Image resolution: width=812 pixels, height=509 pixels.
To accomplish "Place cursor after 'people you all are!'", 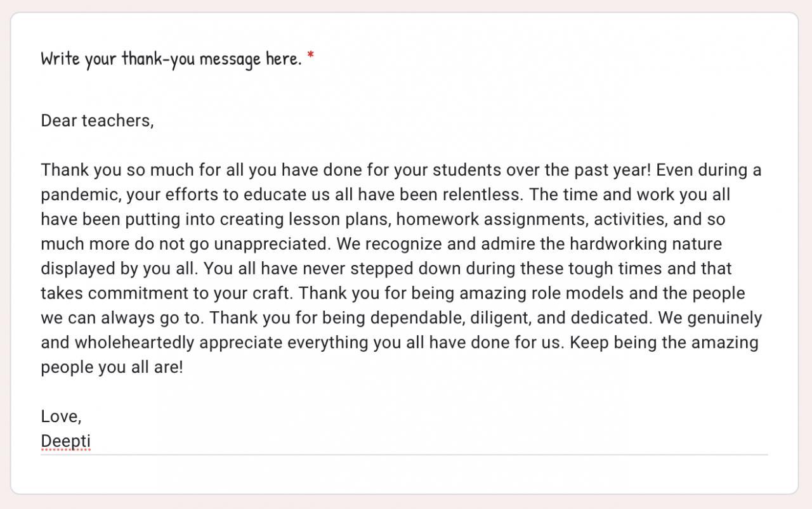I will click(184, 368).
